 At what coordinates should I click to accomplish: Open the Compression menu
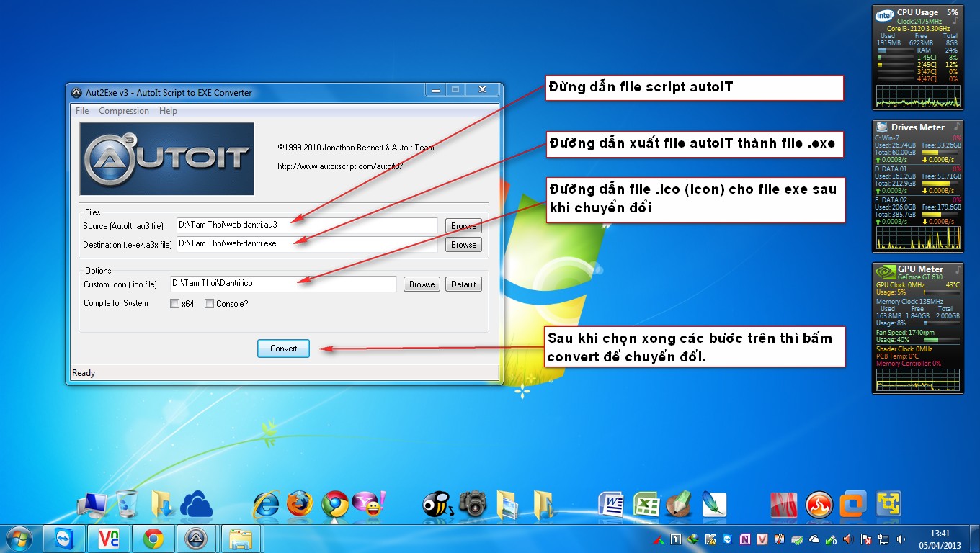pyautogui.click(x=123, y=110)
